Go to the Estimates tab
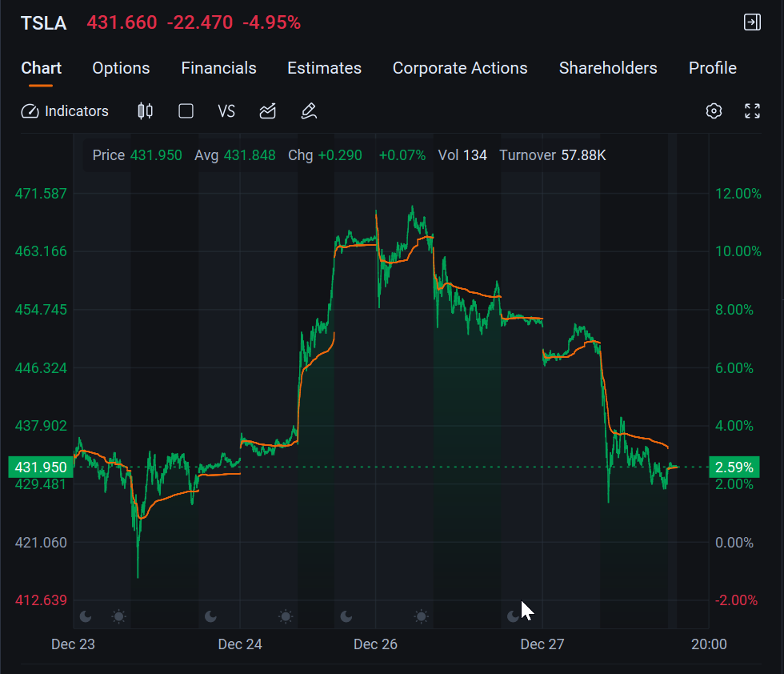This screenshot has width=784, height=674. [x=324, y=68]
